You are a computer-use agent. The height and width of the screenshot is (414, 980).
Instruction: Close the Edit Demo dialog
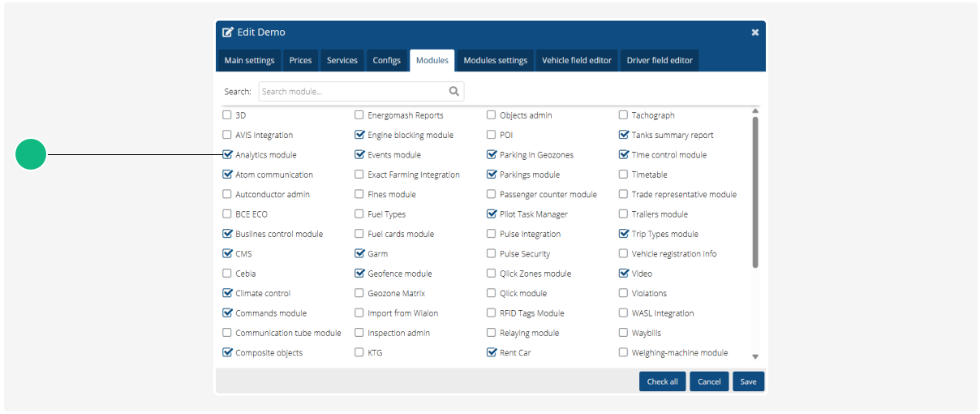[x=755, y=32]
